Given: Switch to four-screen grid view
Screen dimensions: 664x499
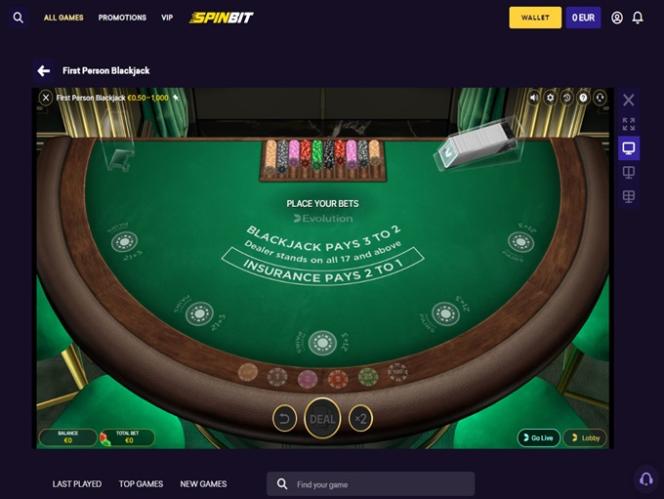Looking at the screenshot, I should (x=629, y=197).
